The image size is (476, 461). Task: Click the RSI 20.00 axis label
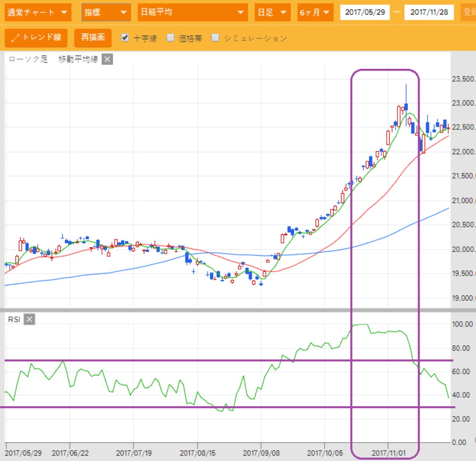461,419
